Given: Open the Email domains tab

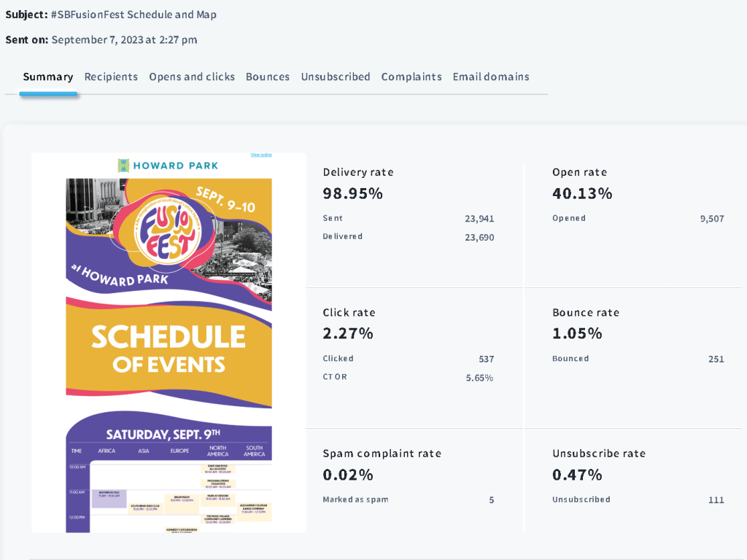Looking at the screenshot, I should point(491,77).
